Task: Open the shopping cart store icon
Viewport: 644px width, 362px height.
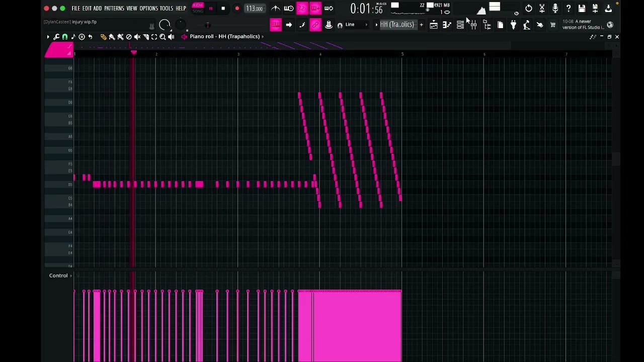Action: (x=553, y=25)
